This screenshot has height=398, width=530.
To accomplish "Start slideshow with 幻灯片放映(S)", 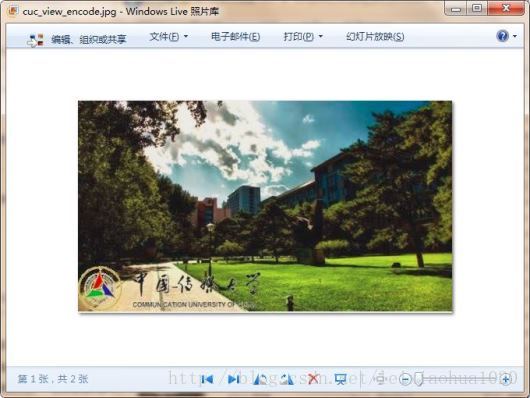I will point(375,37).
